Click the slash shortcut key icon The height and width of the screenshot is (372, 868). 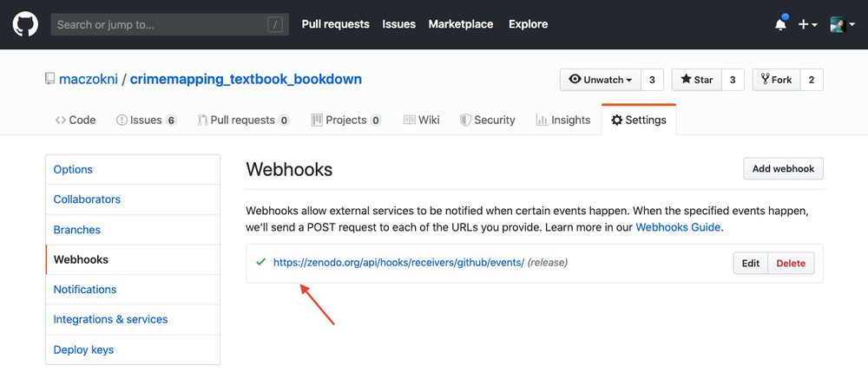click(x=275, y=24)
